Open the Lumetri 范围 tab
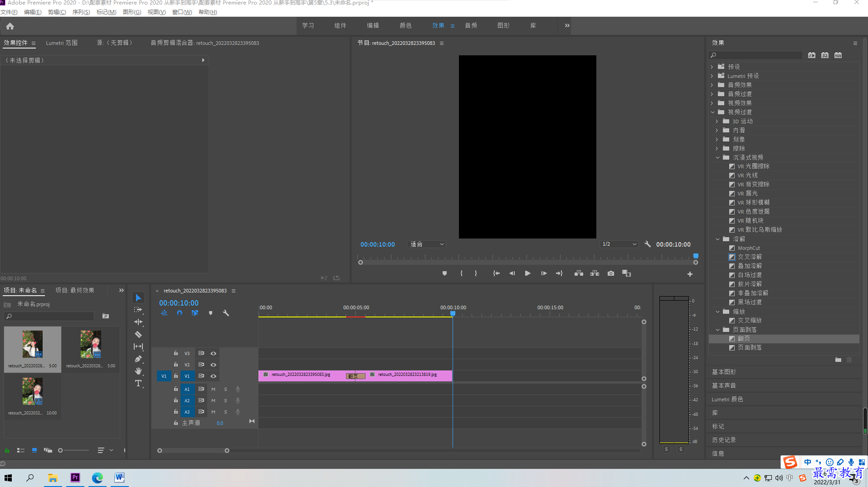The image size is (868, 487). pos(62,43)
